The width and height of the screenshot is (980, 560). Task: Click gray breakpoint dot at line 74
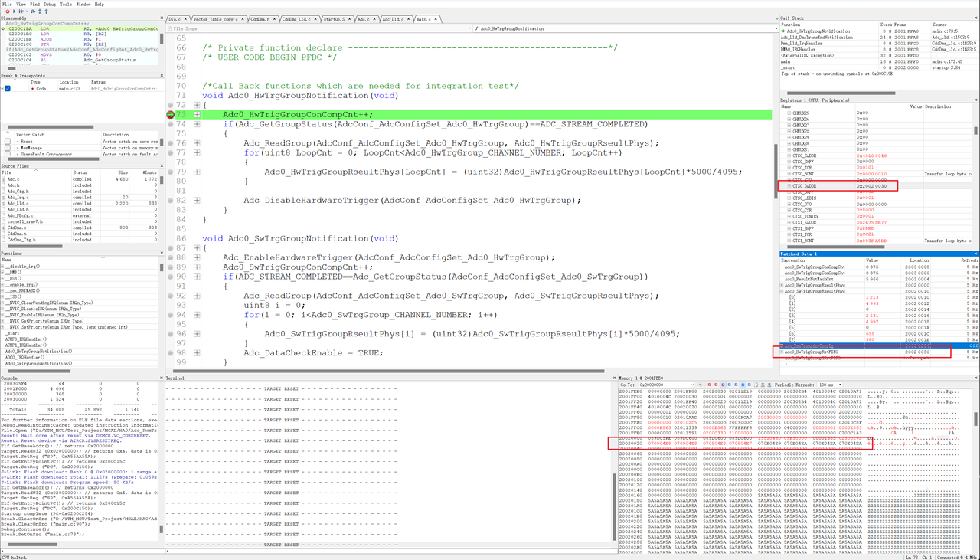170,124
